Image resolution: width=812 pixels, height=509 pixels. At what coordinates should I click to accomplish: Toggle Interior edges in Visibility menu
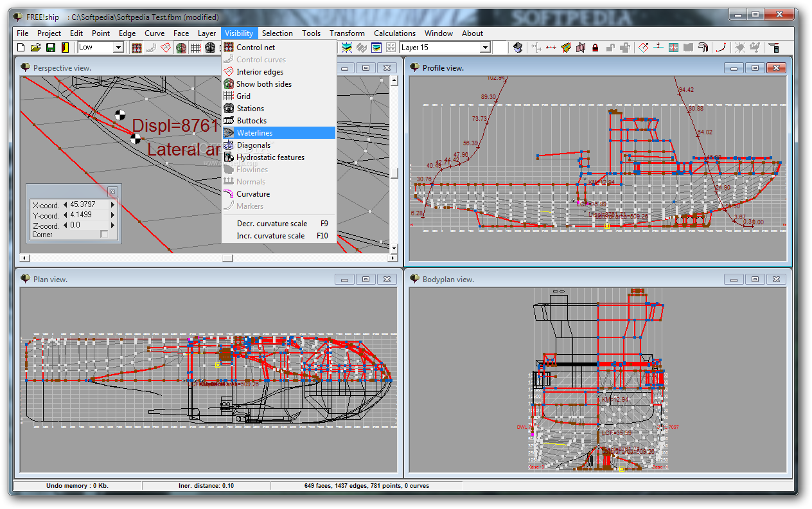(278, 72)
